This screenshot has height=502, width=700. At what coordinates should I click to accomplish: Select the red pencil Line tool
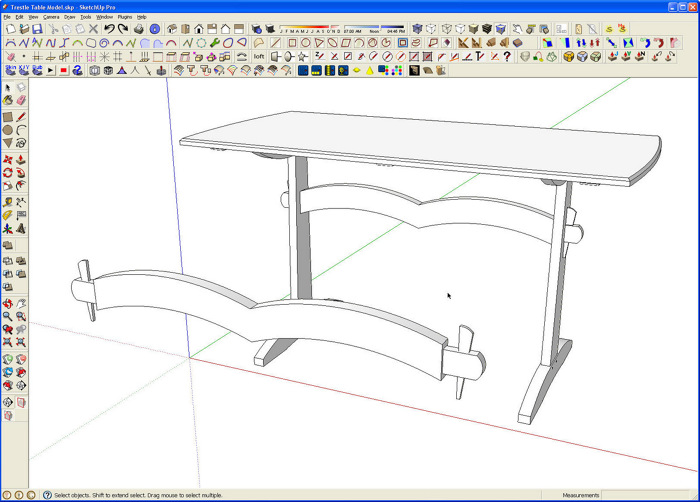click(21, 117)
